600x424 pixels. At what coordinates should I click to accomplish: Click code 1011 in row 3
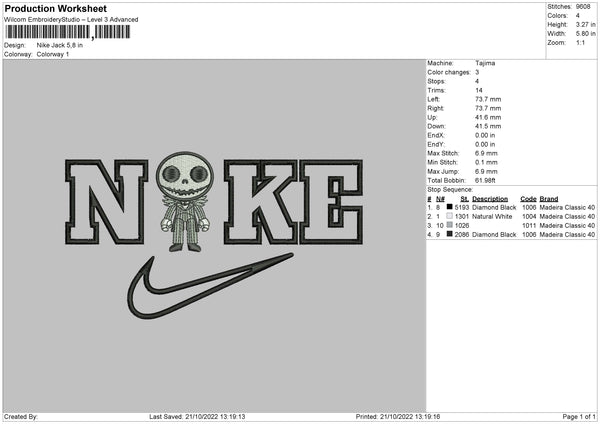click(529, 225)
